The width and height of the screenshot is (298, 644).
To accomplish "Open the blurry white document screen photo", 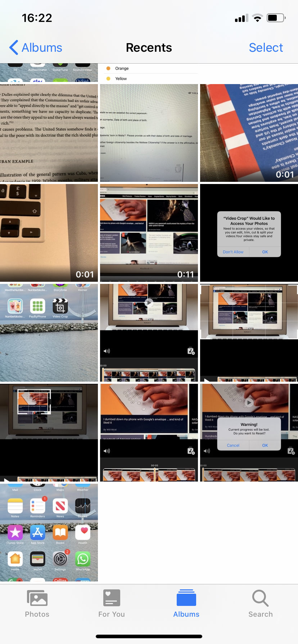I will tap(149, 133).
